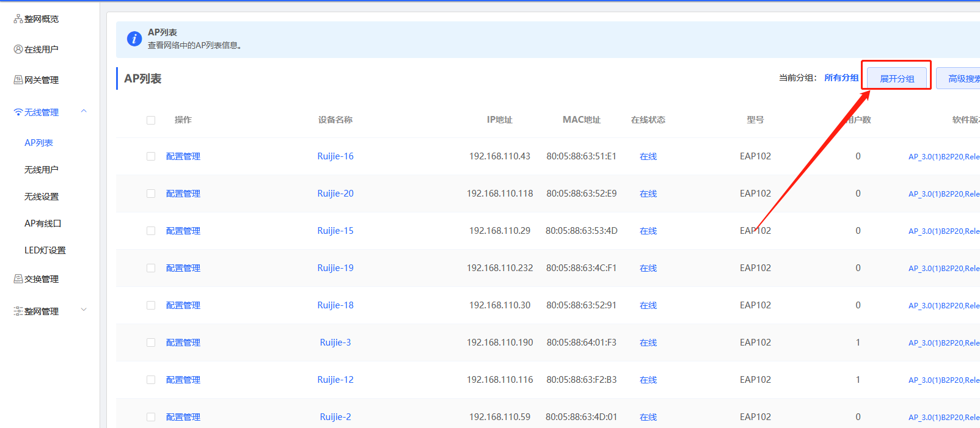
Task: Check the box for Ruijie-18 row
Action: point(151,305)
